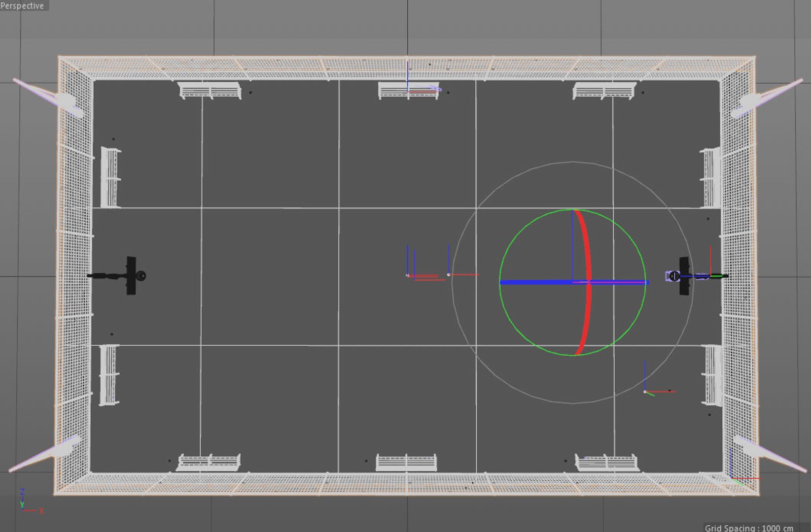
Task: Select the basketball hoop on the left side
Action: 117,275
